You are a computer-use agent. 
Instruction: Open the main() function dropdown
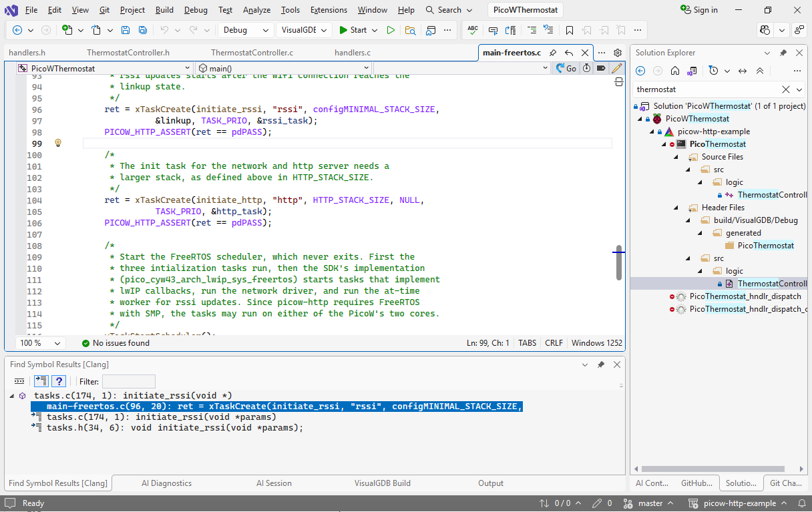tap(283, 68)
